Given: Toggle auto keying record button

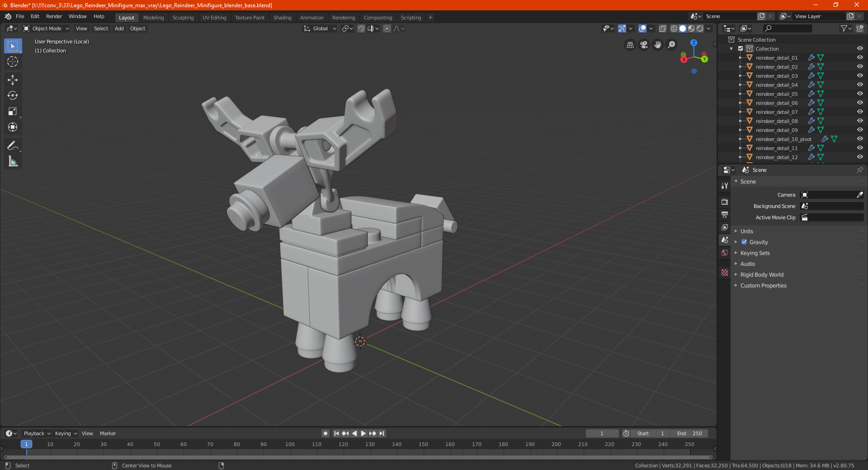Looking at the screenshot, I should click(x=325, y=433).
